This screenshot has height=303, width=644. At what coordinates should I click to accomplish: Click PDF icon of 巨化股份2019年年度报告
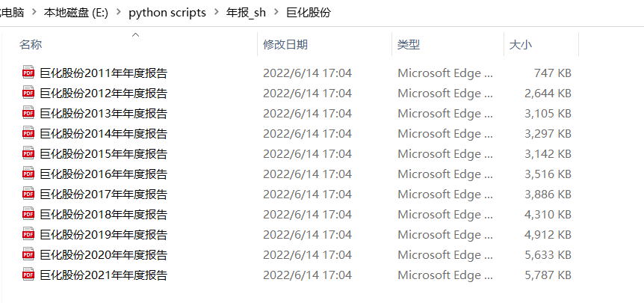[x=28, y=234]
